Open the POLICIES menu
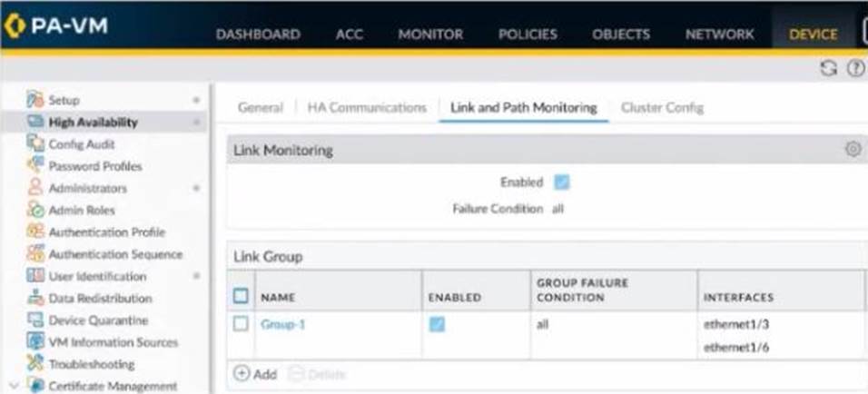This screenshot has width=868, height=394. (528, 34)
